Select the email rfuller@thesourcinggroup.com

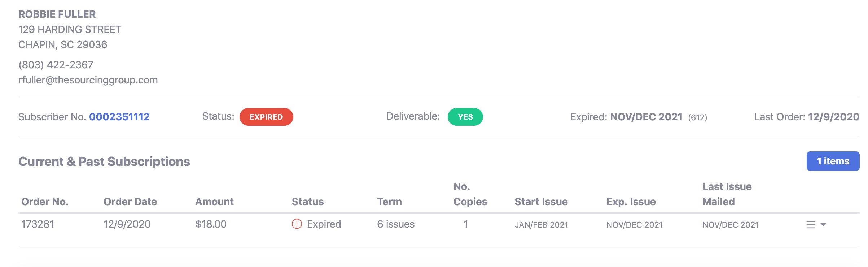click(x=88, y=80)
